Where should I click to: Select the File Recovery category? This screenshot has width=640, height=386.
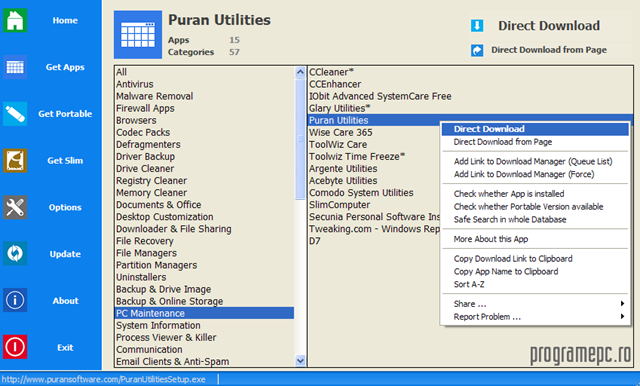click(x=204, y=241)
